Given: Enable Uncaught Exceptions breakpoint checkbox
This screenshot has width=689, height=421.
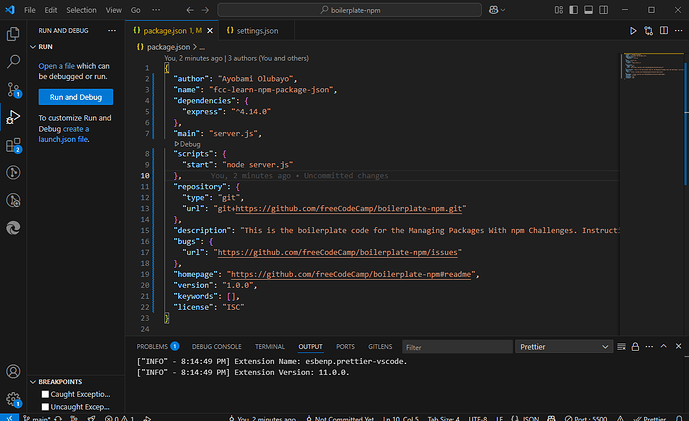Looking at the screenshot, I should pyautogui.click(x=45, y=407).
